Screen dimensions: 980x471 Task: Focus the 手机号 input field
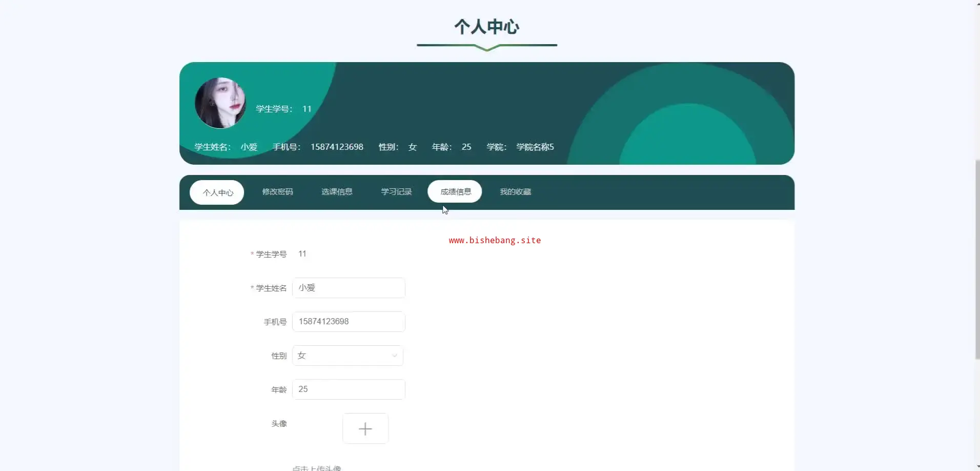tap(349, 322)
